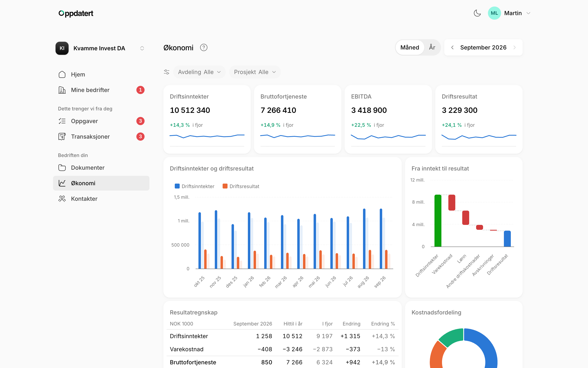Toggle Driftsresultat series in chart legend

click(241, 186)
